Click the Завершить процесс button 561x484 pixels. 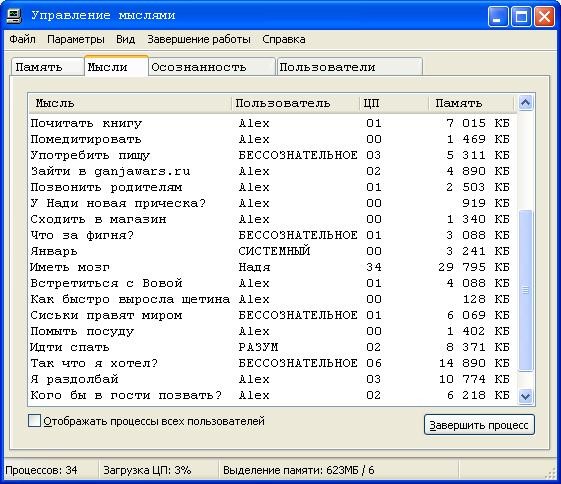(x=479, y=425)
